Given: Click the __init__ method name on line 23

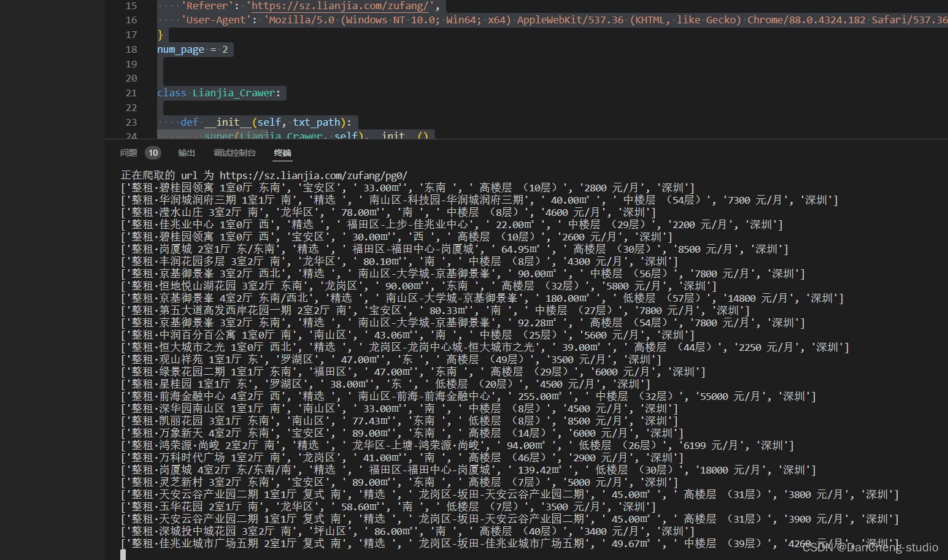Looking at the screenshot, I should (228, 122).
